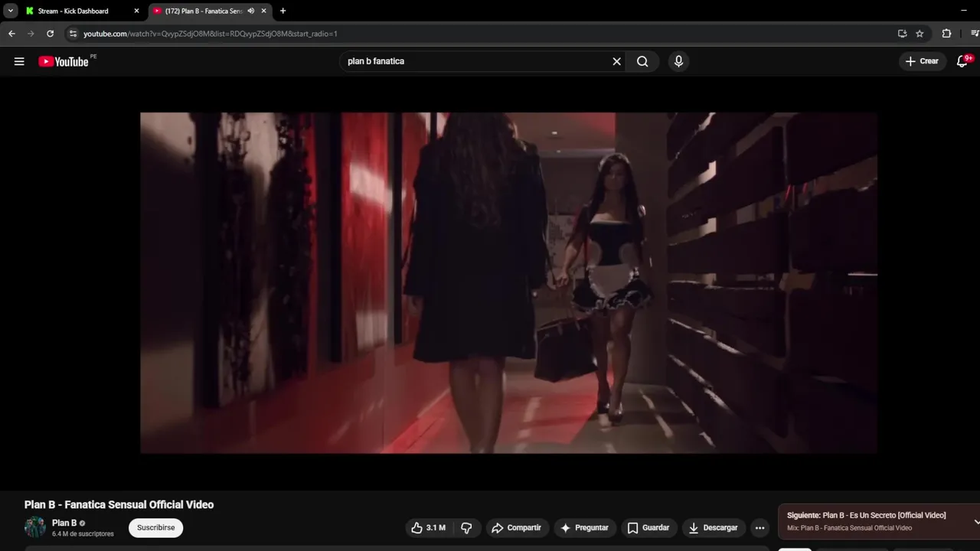Select the Plan B Fanatica YouTube tab
This screenshot has width=980, height=551.
203,11
